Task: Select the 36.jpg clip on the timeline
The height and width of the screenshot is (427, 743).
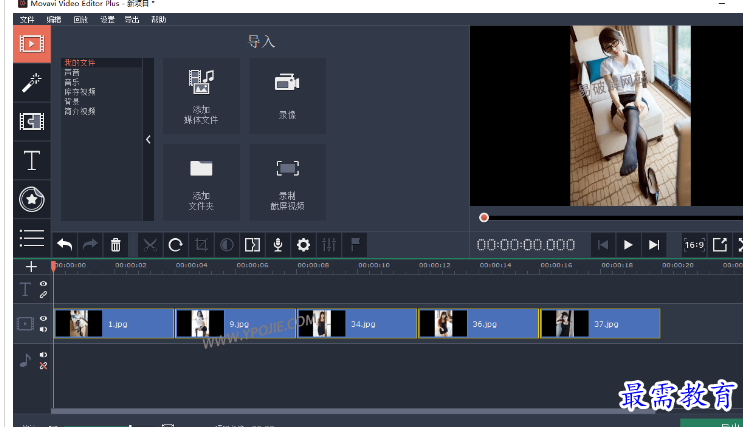Action: tap(479, 324)
